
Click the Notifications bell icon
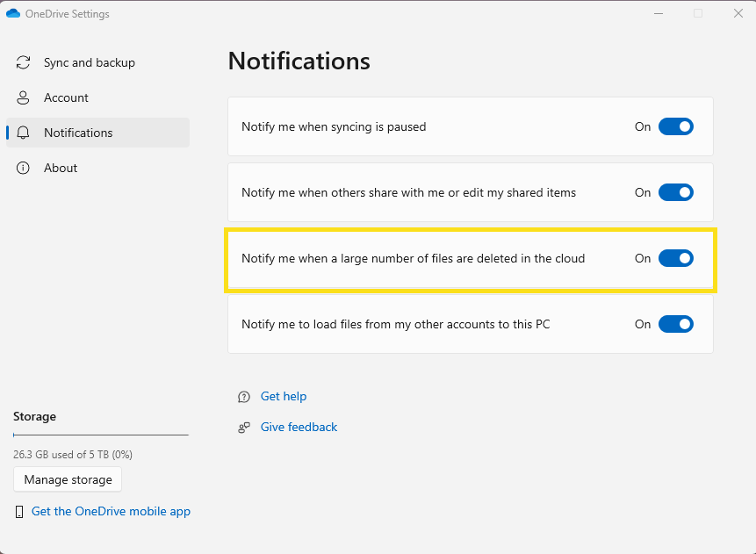[x=23, y=133]
